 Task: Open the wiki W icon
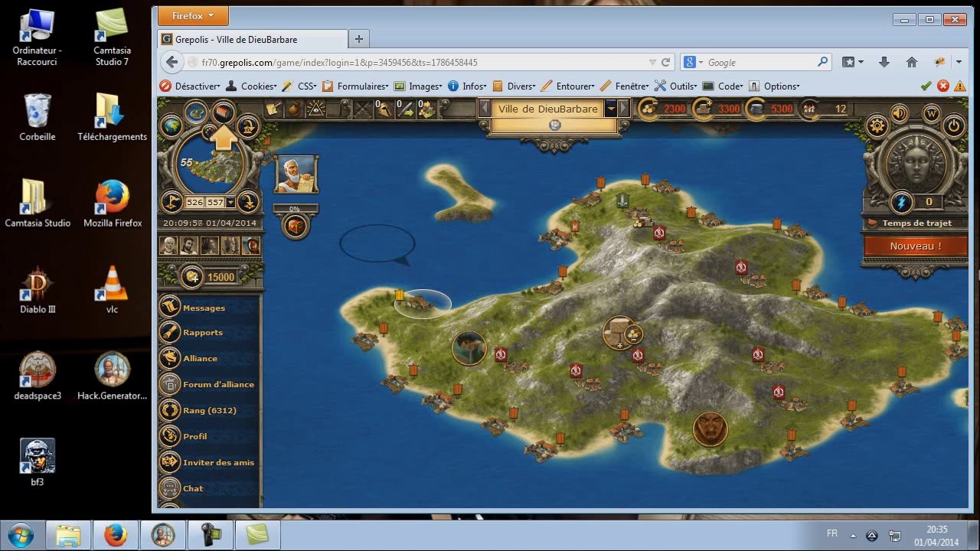coord(932,113)
